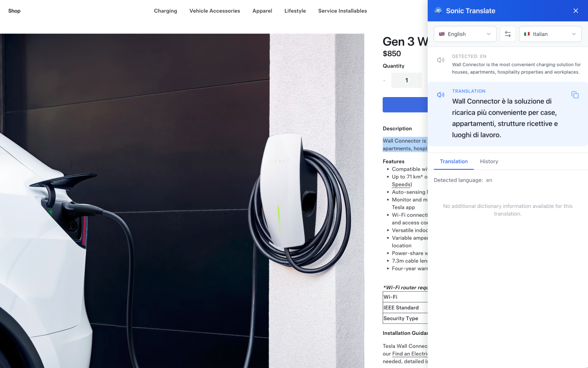
Task: Open the Apparel menu
Action: click(x=262, y=11)
